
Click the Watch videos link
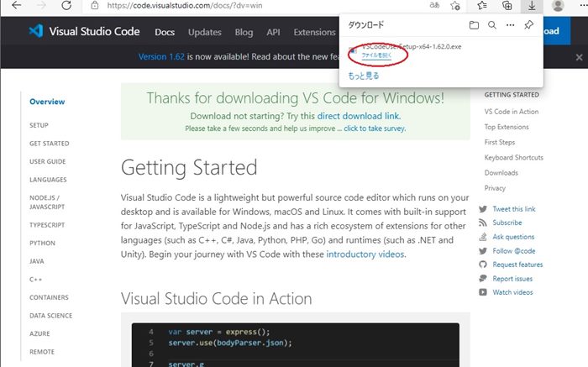[x=512, y=292]
